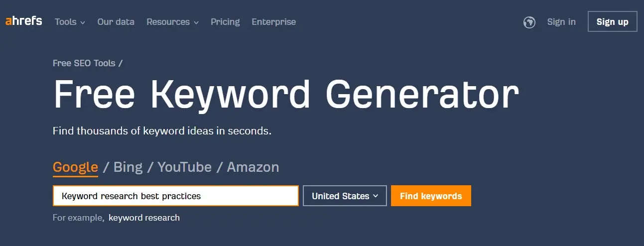The height and width of the screenshot is (246, 644).
Task: Click the Sign in link
Action: (x=561, y=22)
